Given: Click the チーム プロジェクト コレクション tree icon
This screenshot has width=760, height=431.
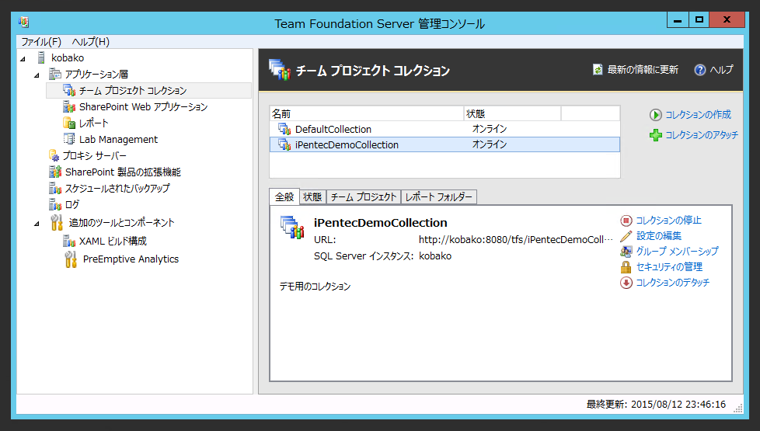Looking at the screenshot, I should [69, 90].
